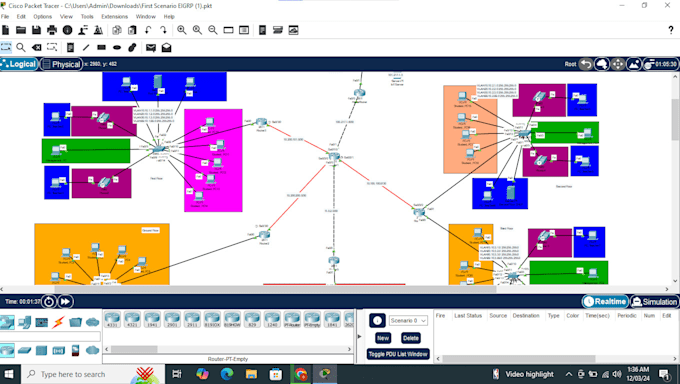The image size is (680, 384).
Task: Select the Switches subcategory icon
Action: pyautogui.click(x=24, y=350)
